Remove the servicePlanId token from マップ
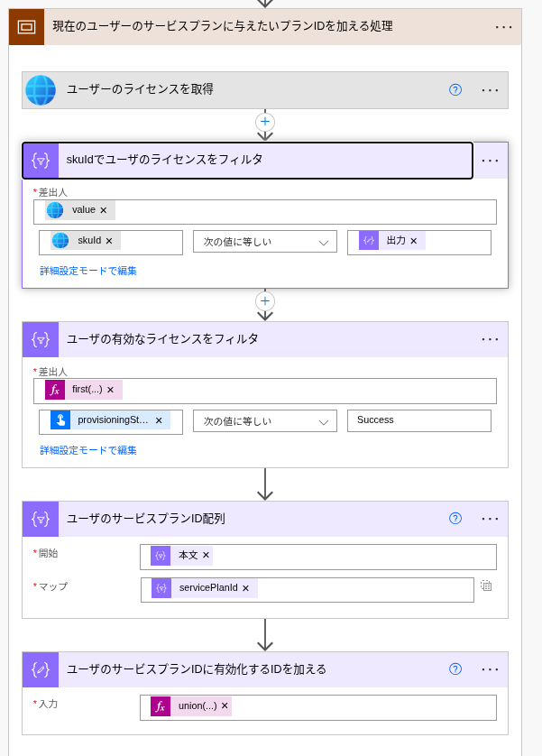Screen dimensions: 542x756 (245, 588)
